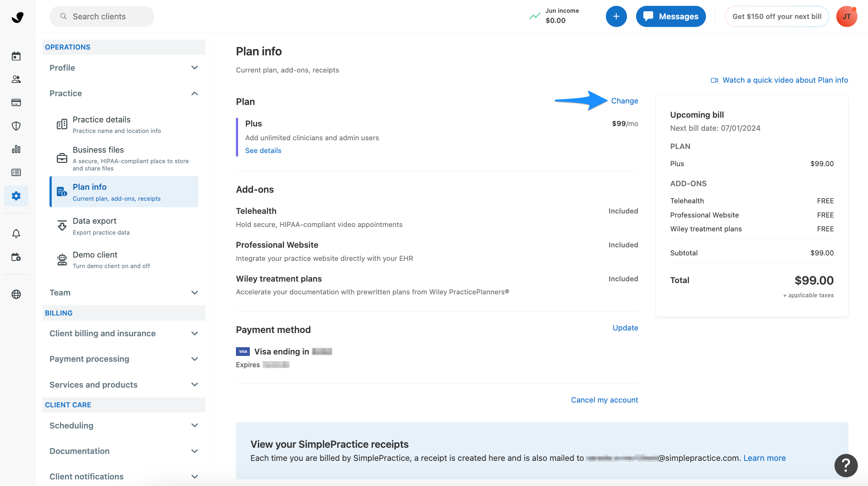Open the Clients sidebar icon

coord(16,79)
